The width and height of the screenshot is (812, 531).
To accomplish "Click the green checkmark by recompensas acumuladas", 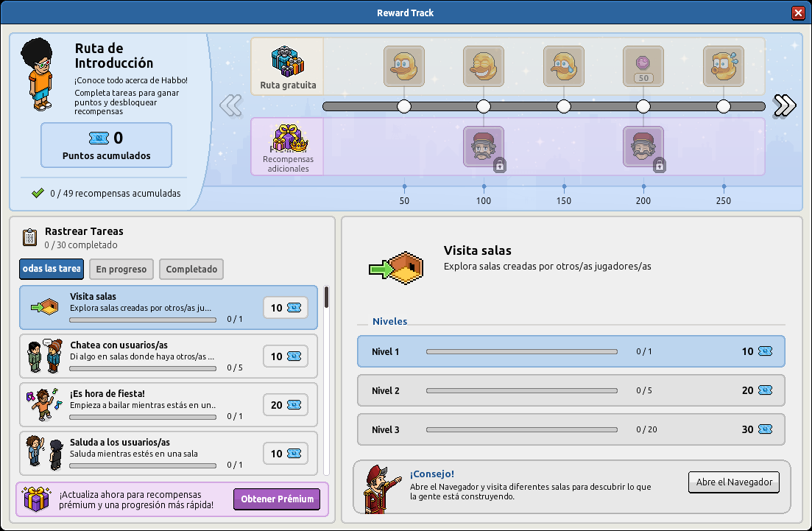I will [x=38, y=193].
